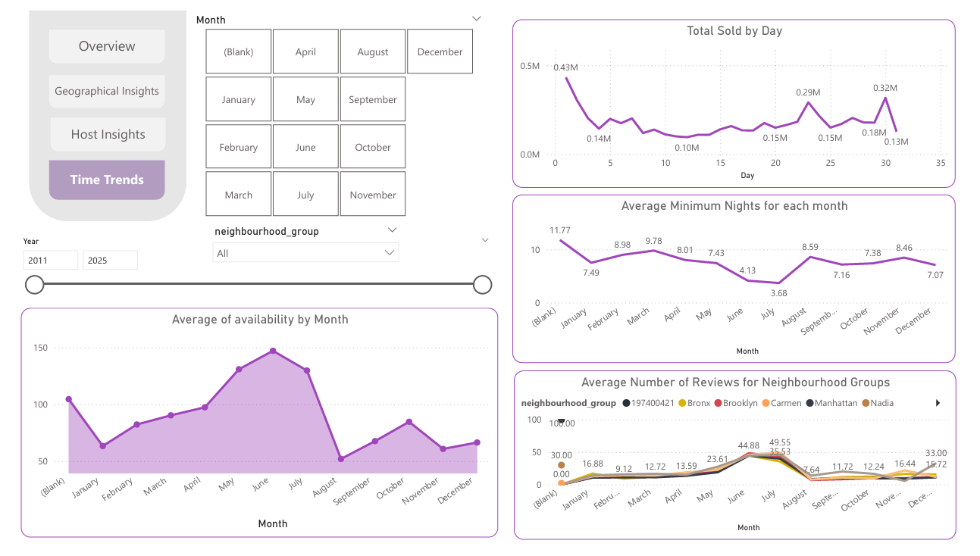Open the Month slicer header chevron
Image resolution: width=980 pixels, height=556 pixels.
tap(476, 17)
